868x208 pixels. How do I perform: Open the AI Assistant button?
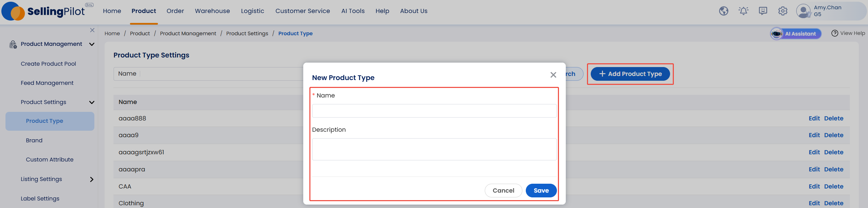[x=796, y=34]
